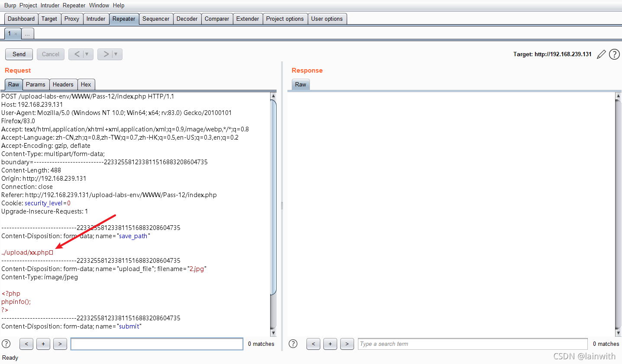Go to next request match
Viewport: 622px width, 364px height.
[60, 344]
